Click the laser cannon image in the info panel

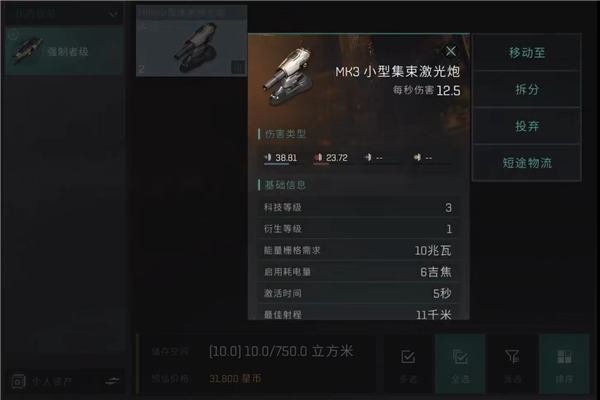(288, 76)
